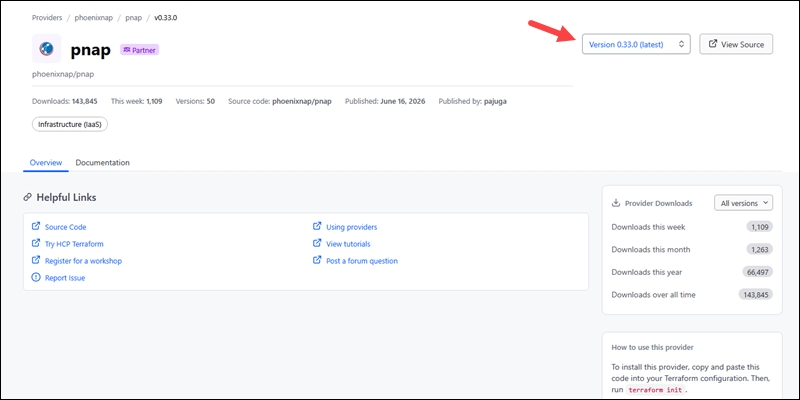Open the Using providers link
Image resolution: width=800 pixels, height=400 pixels.
point(352,227)
